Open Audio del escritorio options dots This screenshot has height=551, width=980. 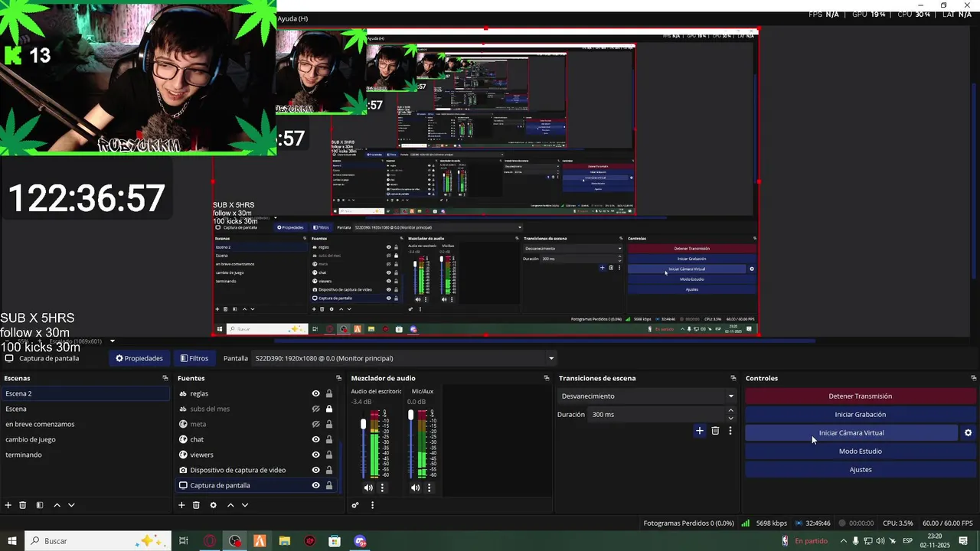click(x=382, y=487)
